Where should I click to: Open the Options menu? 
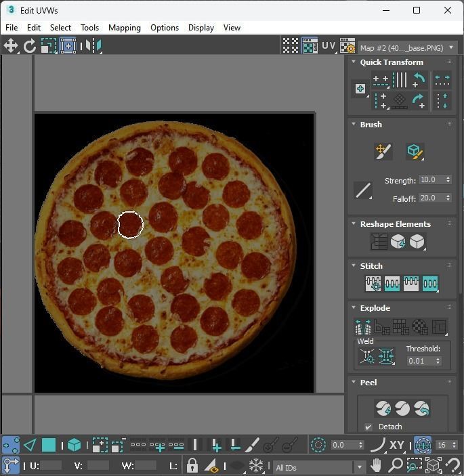[165, 28]
